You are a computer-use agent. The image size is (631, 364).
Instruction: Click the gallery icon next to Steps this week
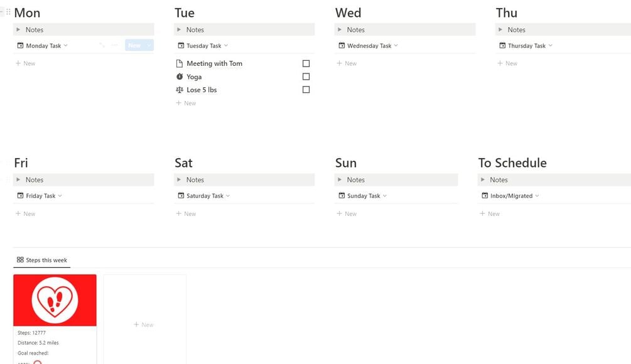20,260
